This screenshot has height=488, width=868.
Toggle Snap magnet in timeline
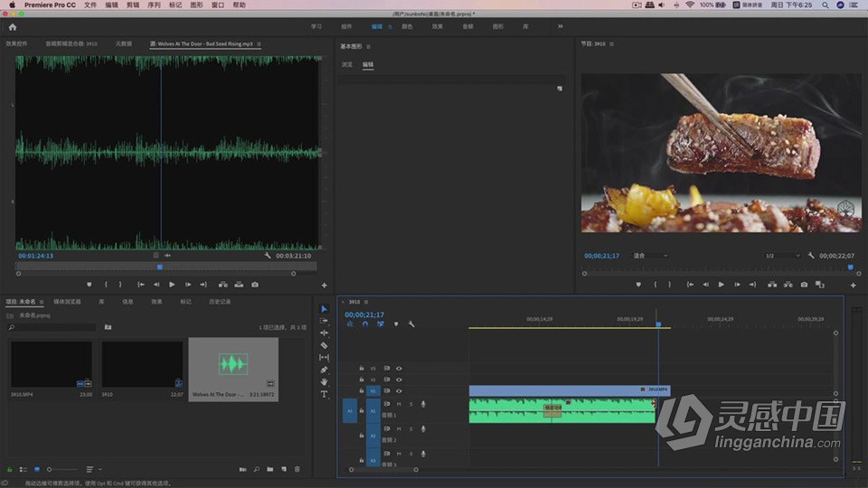364,324
